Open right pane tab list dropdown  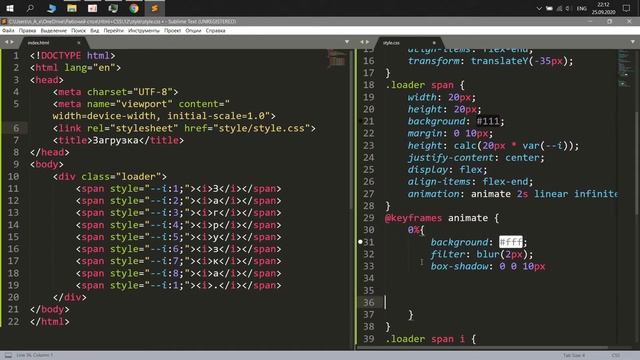633,42
